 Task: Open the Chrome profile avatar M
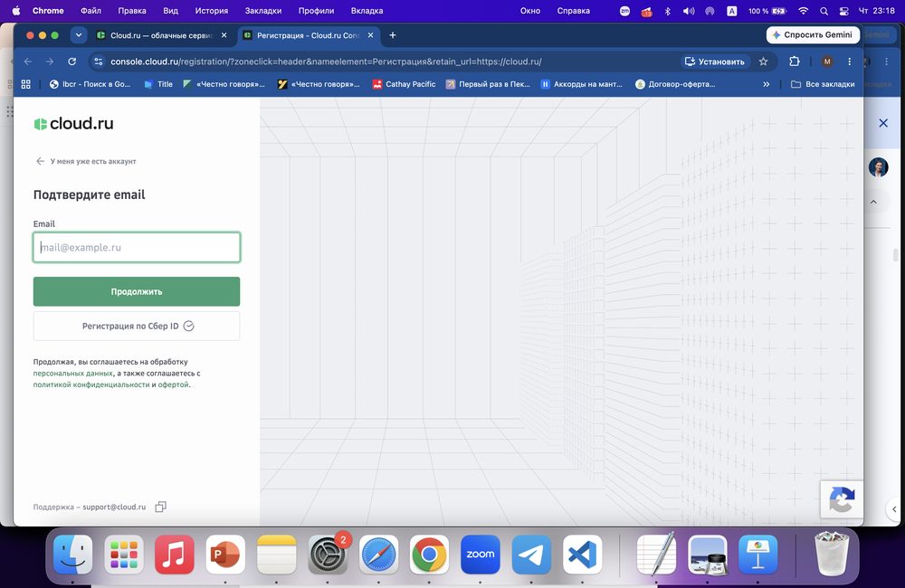[827, 62]
